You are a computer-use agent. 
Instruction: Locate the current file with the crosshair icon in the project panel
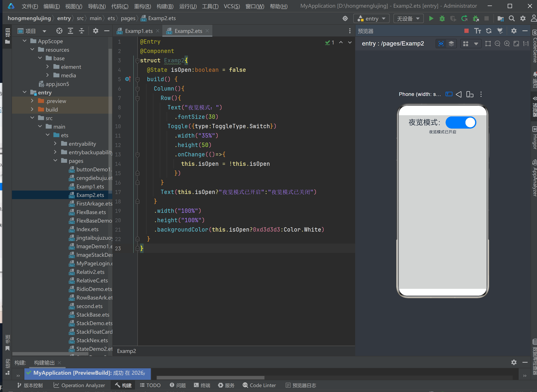pos(59,31)
